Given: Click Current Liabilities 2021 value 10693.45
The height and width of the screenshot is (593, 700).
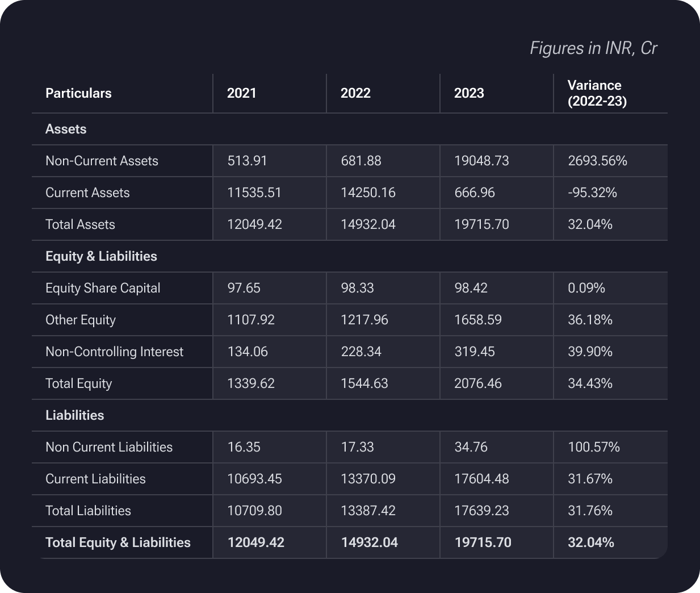Looking at the screenshot, I should point(254,479).
